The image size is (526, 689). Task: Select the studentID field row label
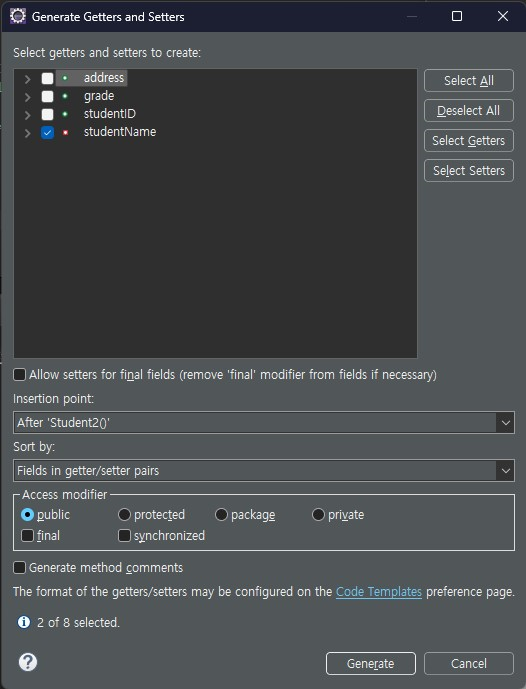110,114
